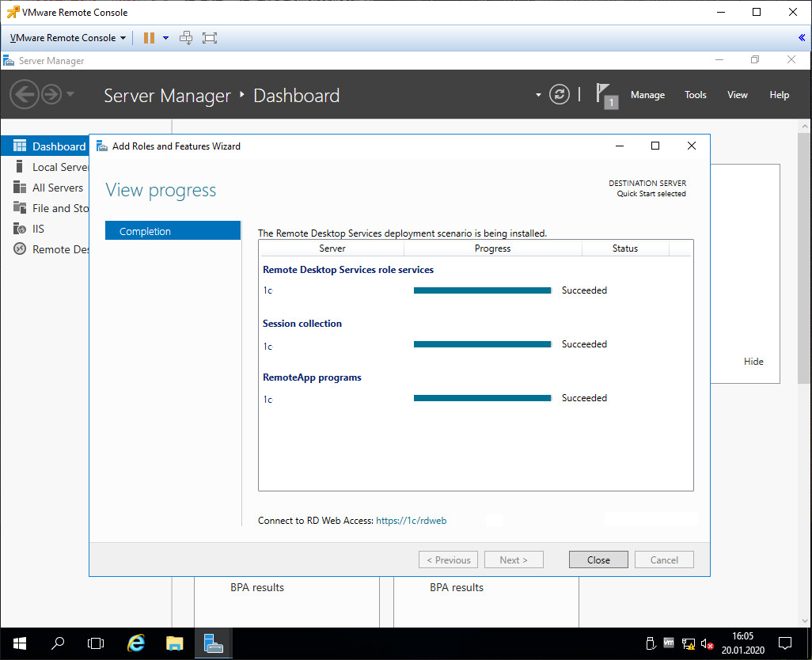Select IIS in the sidebar
Viewport: 812px width, 660px height.
tap(45, 229)
